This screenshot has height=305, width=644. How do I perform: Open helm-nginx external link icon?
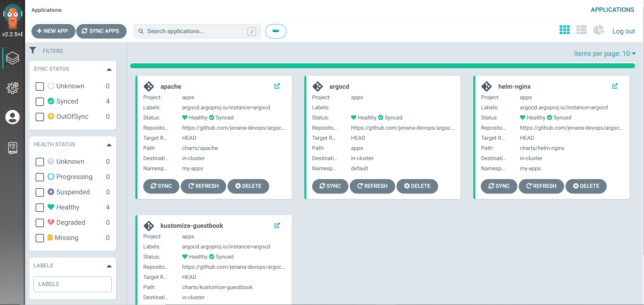(x=615, y=86)
